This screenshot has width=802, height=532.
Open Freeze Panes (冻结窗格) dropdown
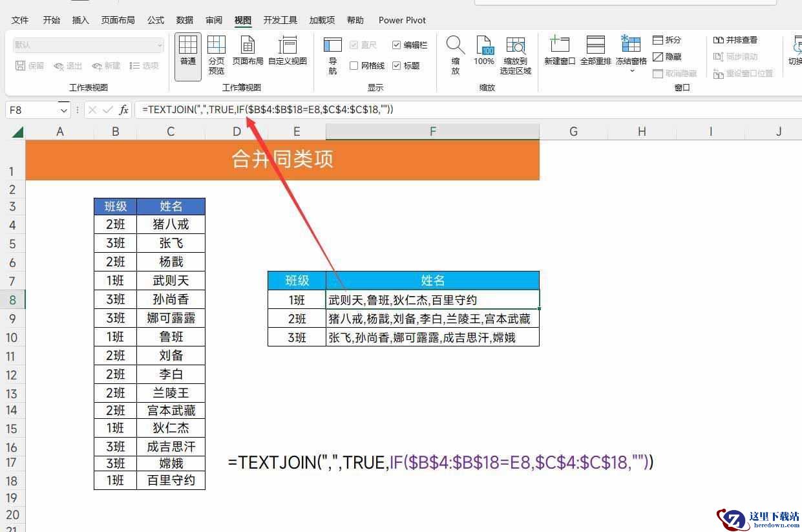[x=631, y=55]
